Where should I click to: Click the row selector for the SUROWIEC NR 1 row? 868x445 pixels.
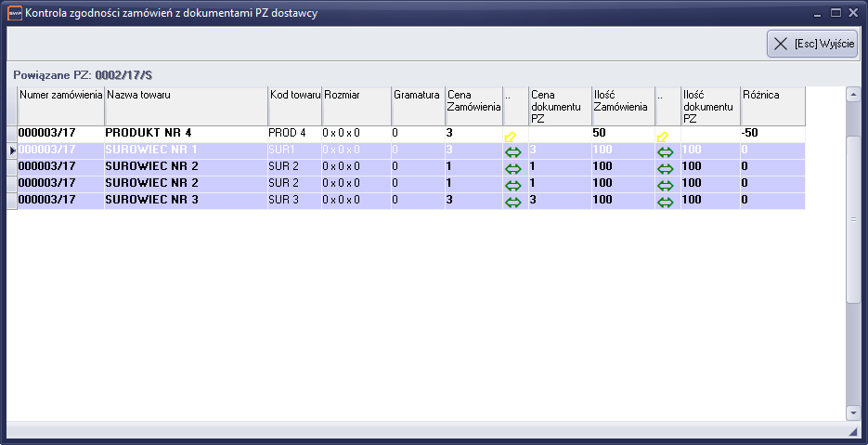click(12, 150)
